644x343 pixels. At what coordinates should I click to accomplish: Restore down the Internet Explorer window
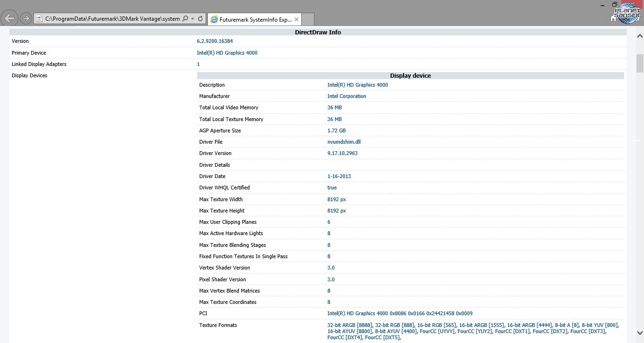(615, 3)
